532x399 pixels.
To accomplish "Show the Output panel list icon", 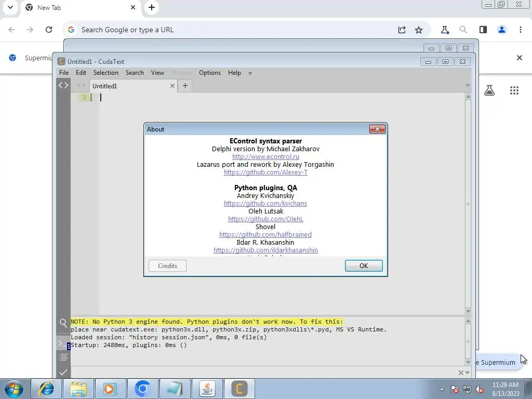I will 63,357.
